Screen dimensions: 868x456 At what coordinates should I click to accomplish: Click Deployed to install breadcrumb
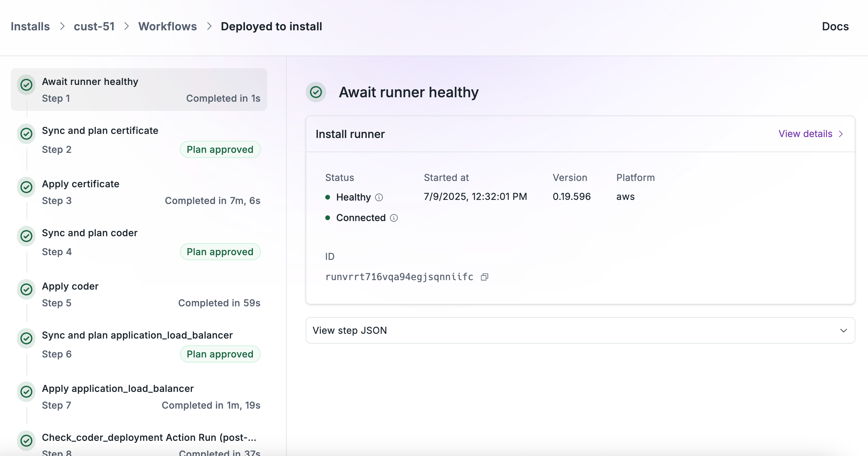coord(271,26)
